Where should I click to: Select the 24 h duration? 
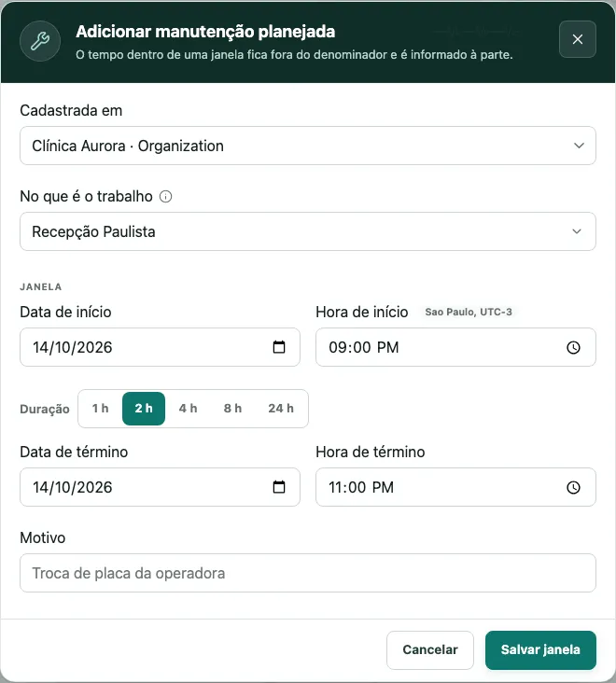(x=281, y=409)
